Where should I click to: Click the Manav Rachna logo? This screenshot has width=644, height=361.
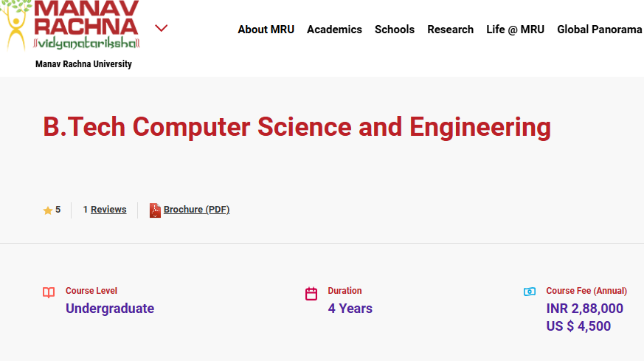[70, 24]
